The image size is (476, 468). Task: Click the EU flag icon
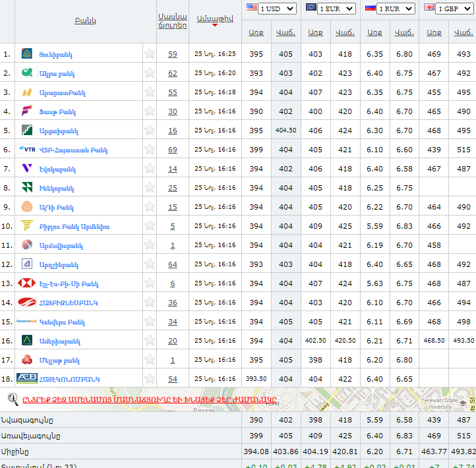(x=311, y=7)
